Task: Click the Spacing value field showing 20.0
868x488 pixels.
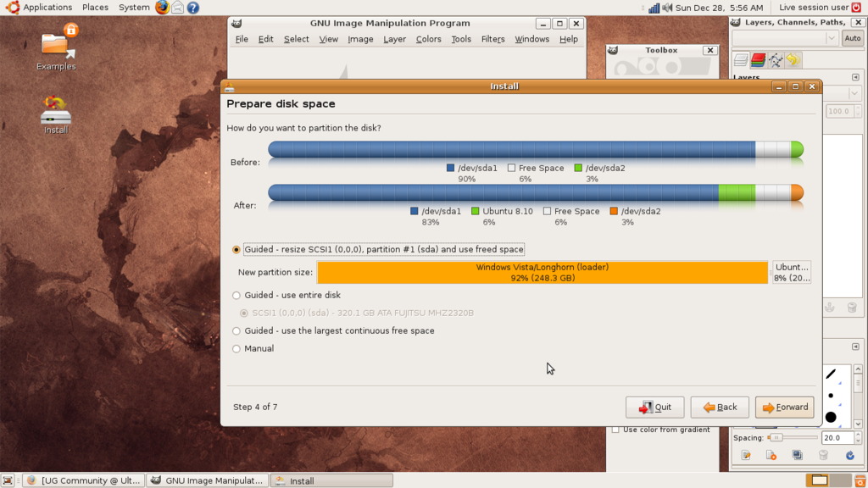Action: (x=837, y=438)
